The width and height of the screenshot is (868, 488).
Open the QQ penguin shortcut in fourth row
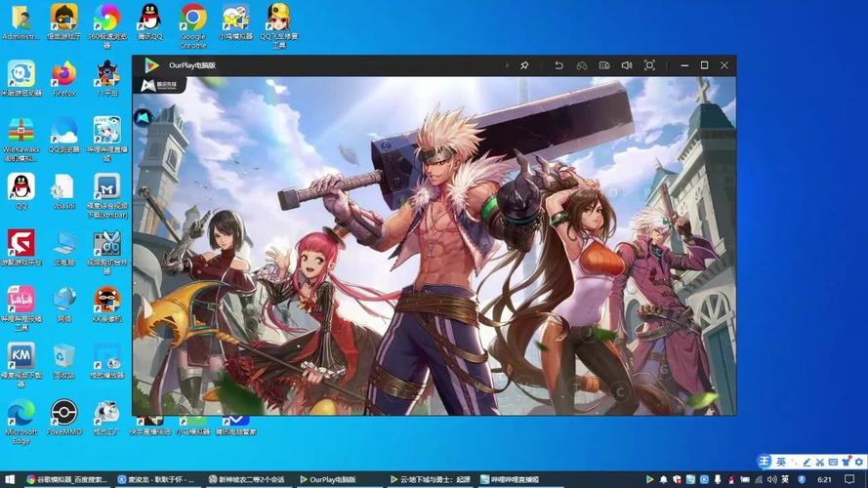[x=21, y=191]
